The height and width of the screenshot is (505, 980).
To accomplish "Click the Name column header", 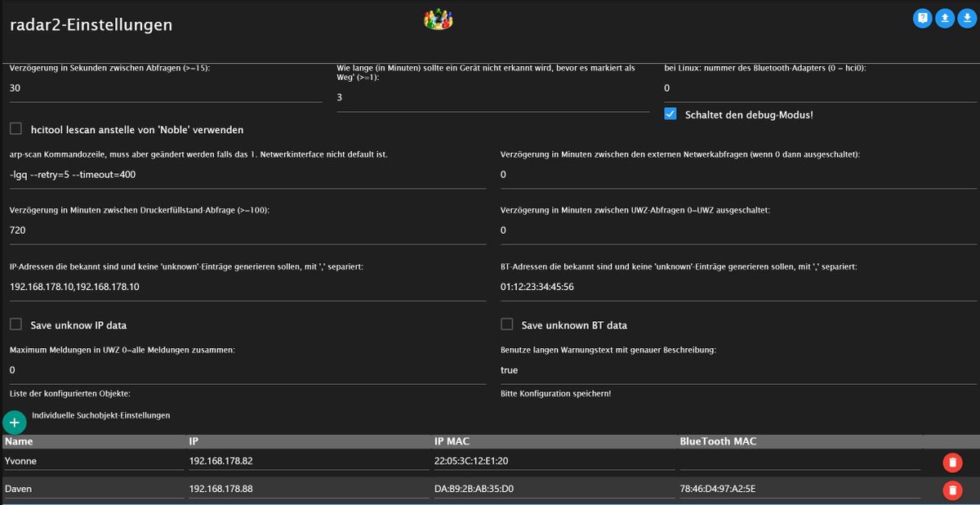I will tap(20, 441).
